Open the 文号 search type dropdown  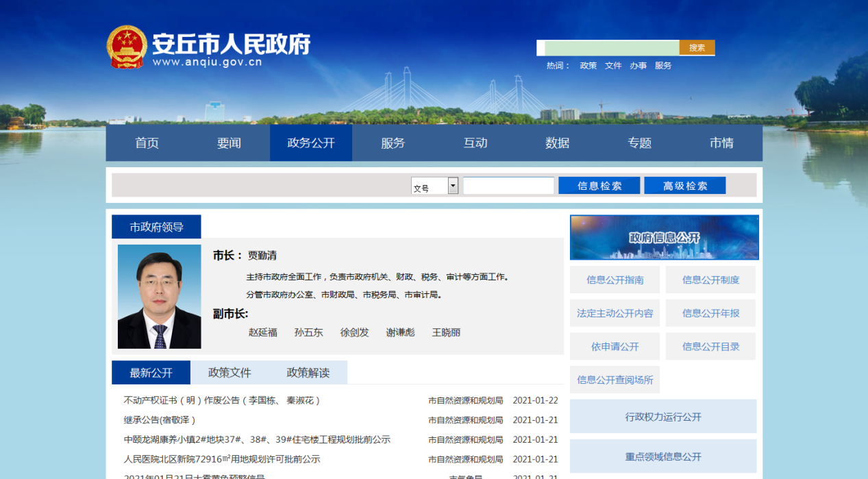pyautogui.click(x=435, y=186)
